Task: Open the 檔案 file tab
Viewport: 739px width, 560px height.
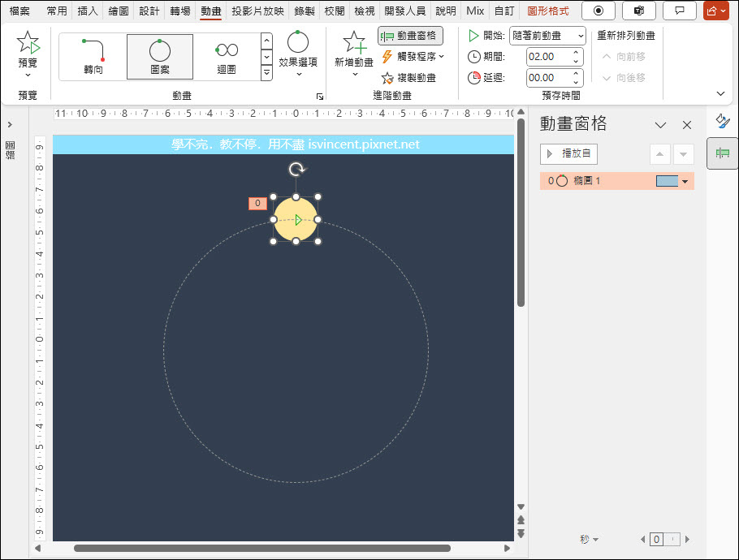Action: [19, 11]
